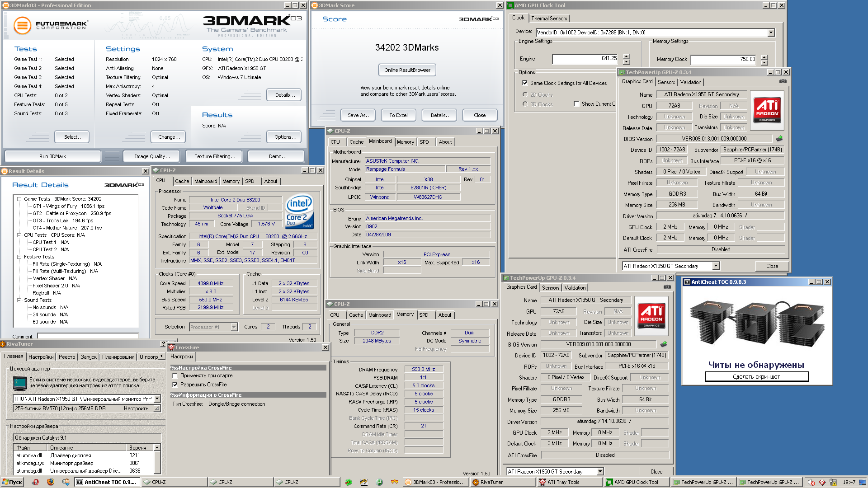Click 'Сделать скриншот' in AntiCheat

[756, 377]
